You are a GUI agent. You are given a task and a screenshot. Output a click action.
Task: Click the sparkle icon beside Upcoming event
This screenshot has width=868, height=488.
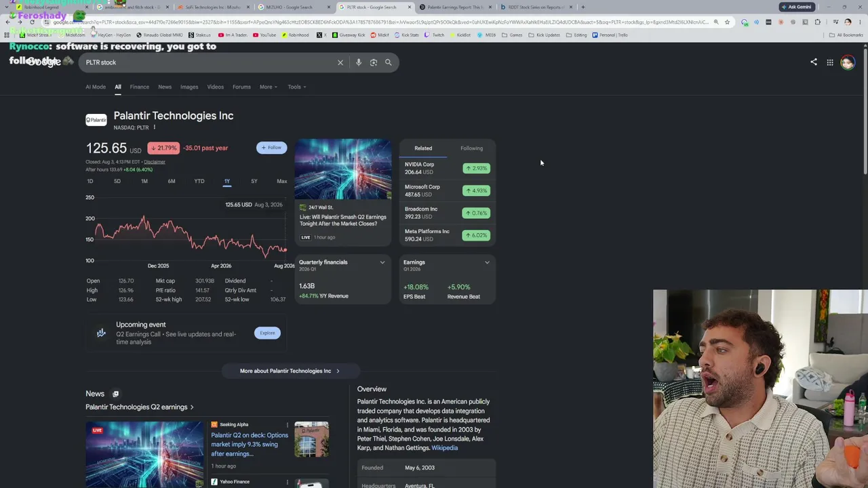click(x=101, y=333)
